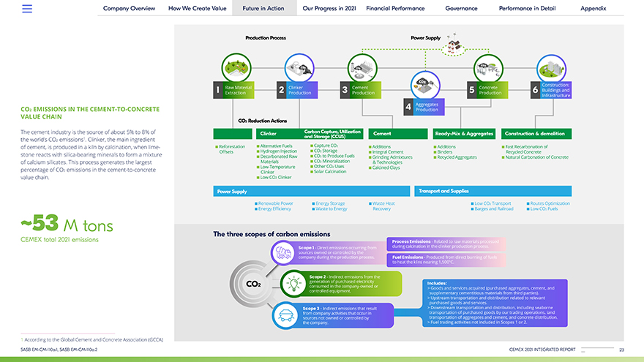Click the Raw Material Extraction circle icon

236,68
